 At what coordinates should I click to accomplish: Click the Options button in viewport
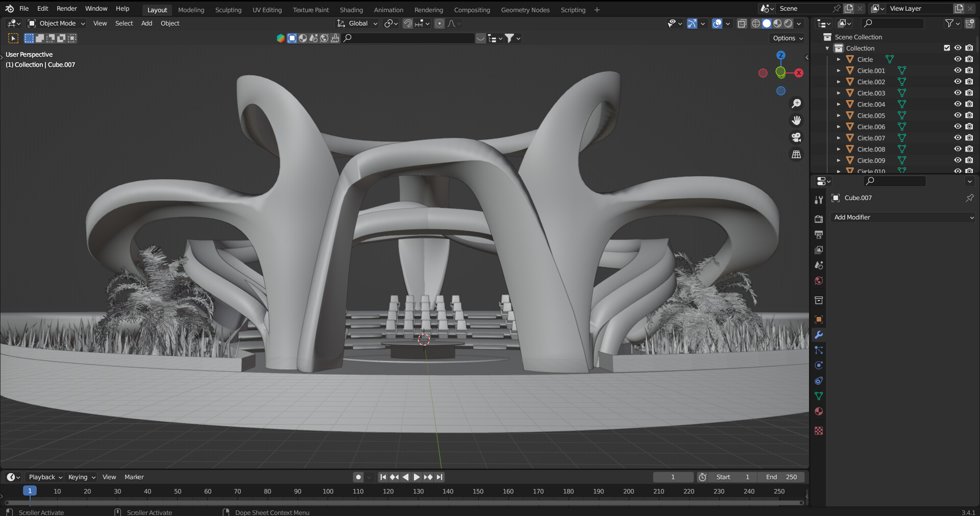point(788,38)
